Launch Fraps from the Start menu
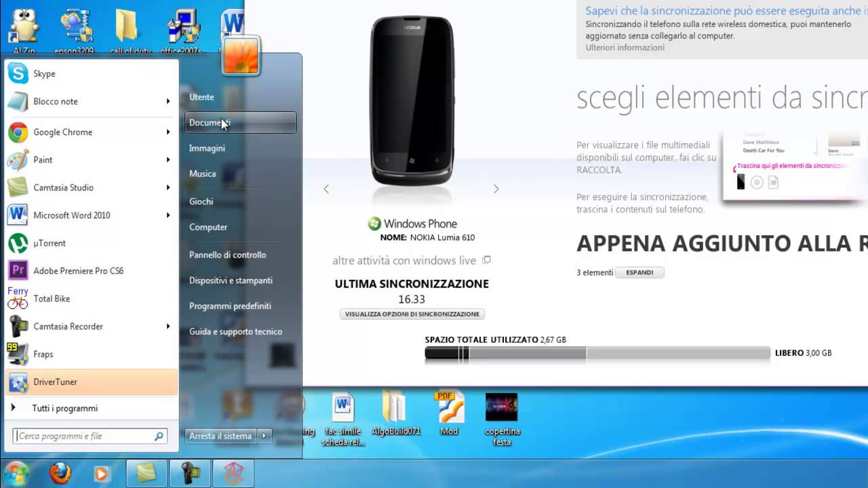The image size is (868, 488). 91,354
